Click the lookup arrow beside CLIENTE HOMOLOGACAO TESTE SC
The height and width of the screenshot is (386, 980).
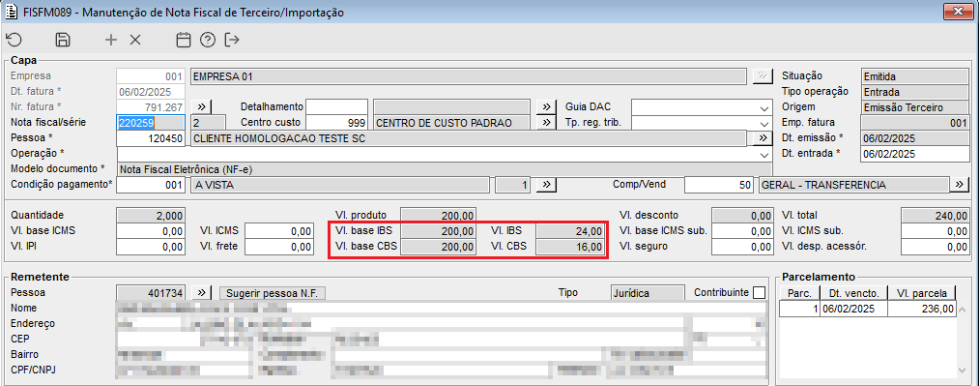763,138
